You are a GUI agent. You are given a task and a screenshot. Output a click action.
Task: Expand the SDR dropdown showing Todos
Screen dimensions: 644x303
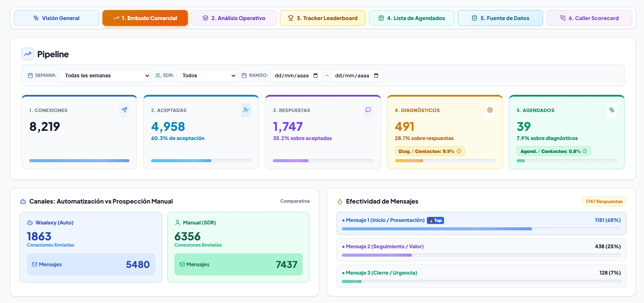click(x=207, y=76)
